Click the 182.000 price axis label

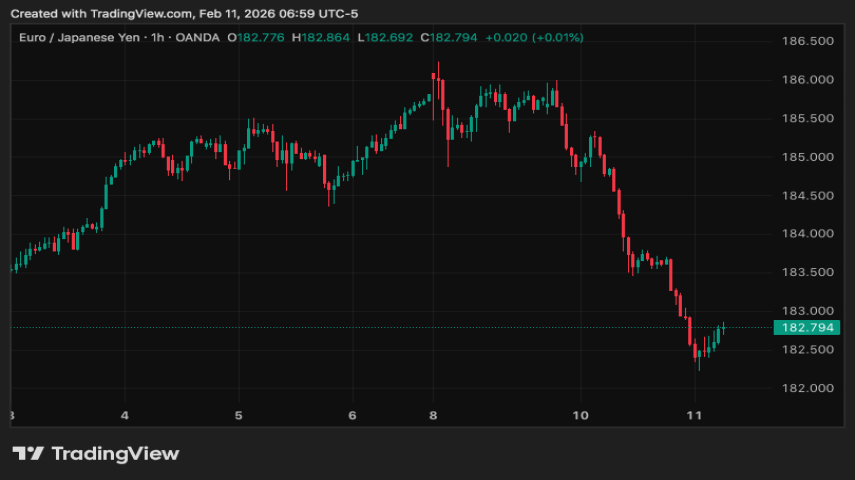806,388
